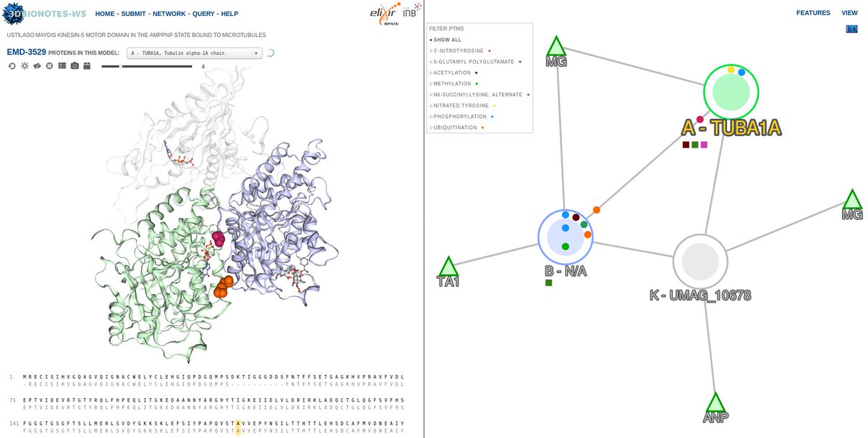This screenshot has width=868, height=438.
Task: Click the green PTM dot inside B - N/A node
Action: (x=565, y=247)
